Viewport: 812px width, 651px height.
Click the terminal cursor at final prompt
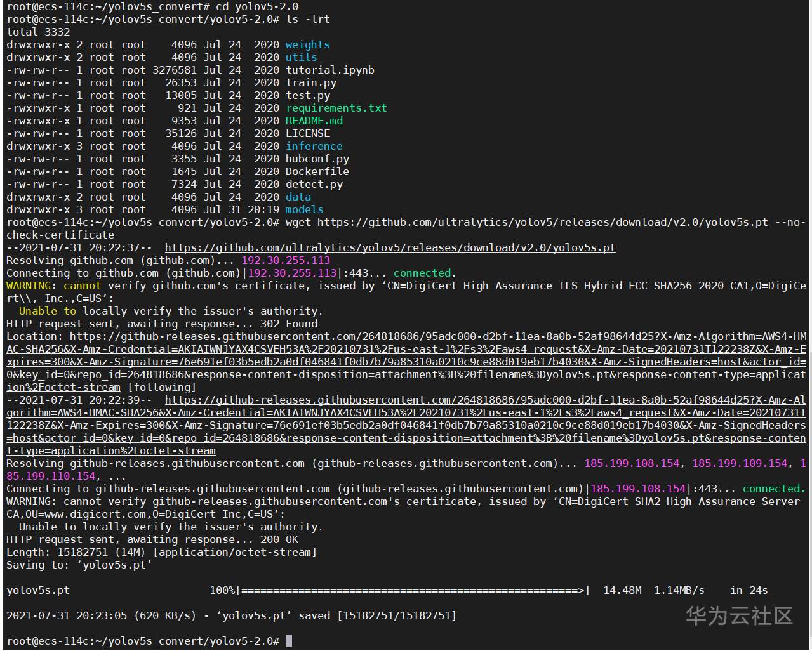click(289, 641)
